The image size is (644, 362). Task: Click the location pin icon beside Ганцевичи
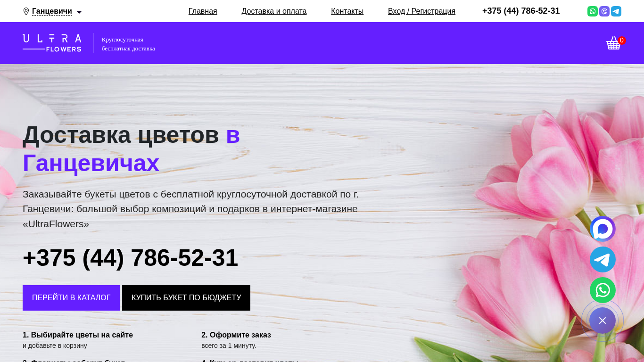26,12
